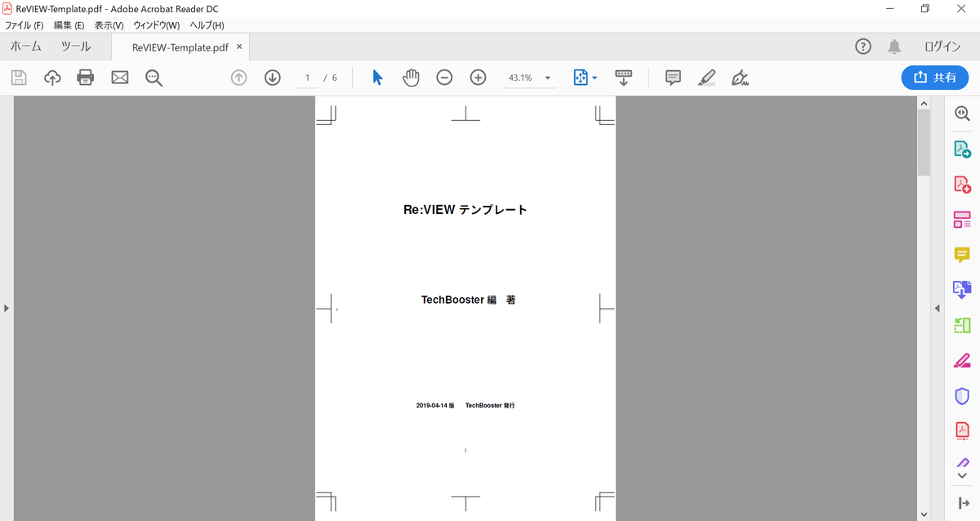Click the title "Re:VIEW テンプレート"

[x=465, y=210]
